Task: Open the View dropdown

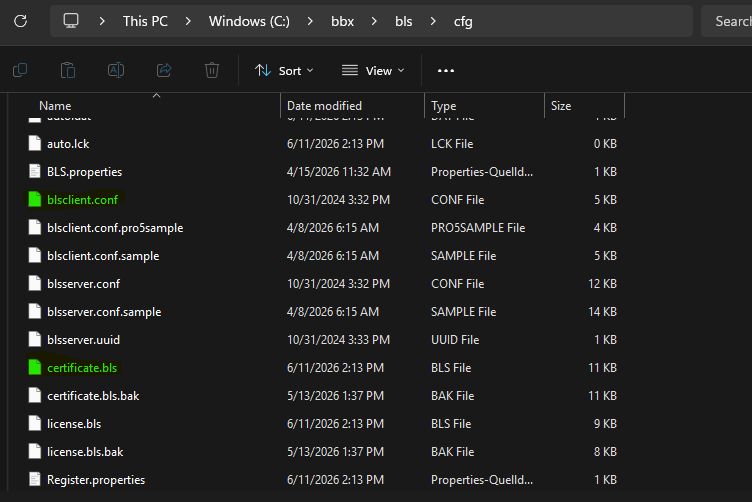Action: 373,70
